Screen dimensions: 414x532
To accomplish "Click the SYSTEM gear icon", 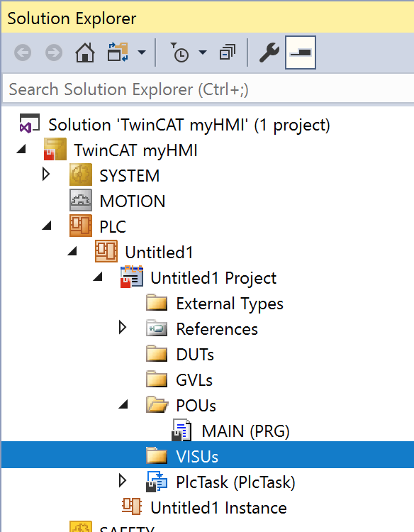I will point(81,174).
